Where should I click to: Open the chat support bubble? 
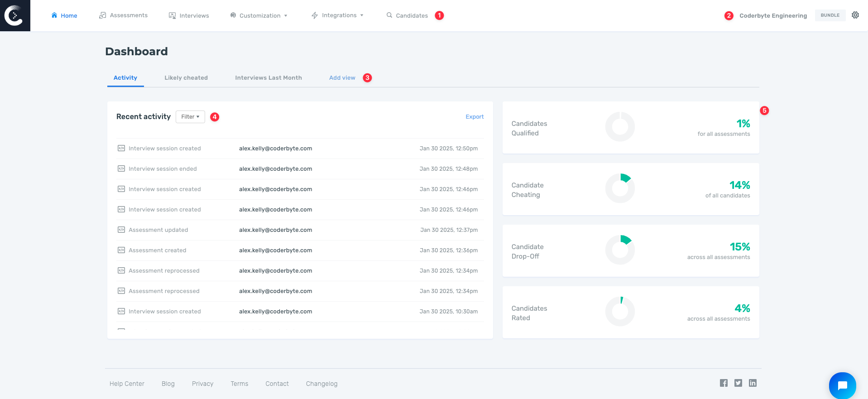(x=842, y=385)
